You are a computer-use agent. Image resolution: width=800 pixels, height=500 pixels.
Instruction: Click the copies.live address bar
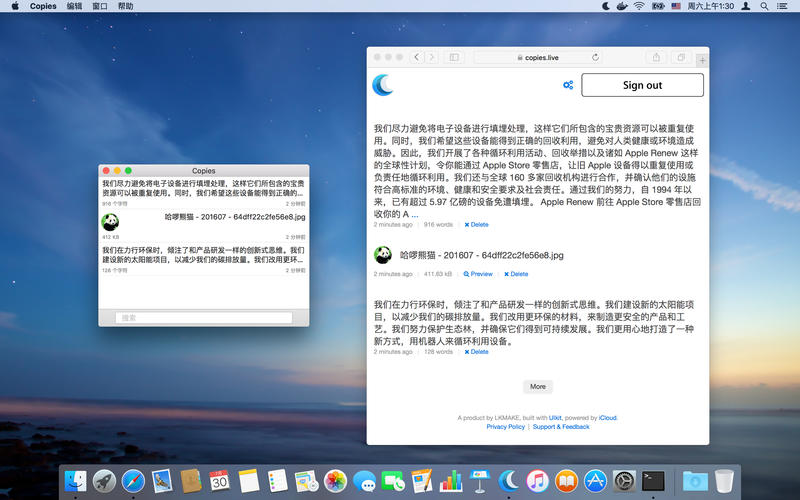(538, 57)
